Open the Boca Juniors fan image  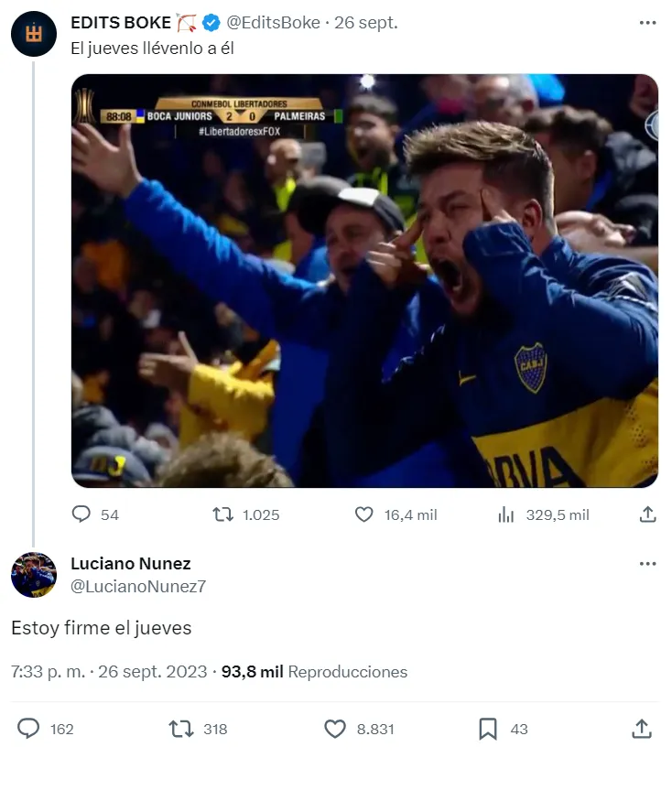tap(364, 280)
